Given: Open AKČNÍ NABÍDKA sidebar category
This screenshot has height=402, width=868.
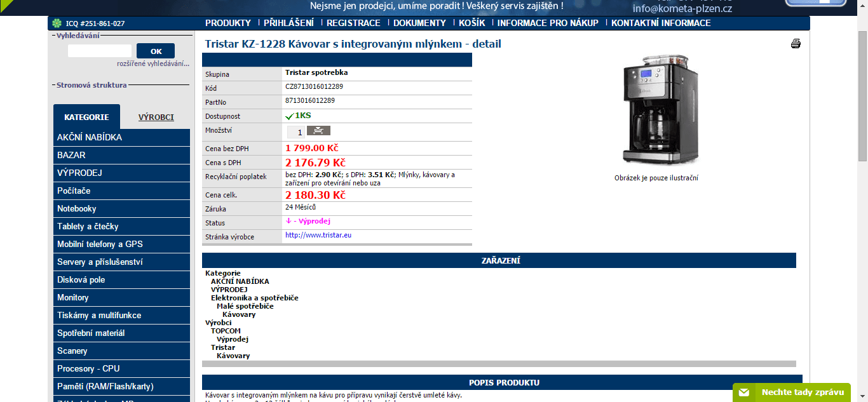Looking at the screenshot, I should coord(121,137).
